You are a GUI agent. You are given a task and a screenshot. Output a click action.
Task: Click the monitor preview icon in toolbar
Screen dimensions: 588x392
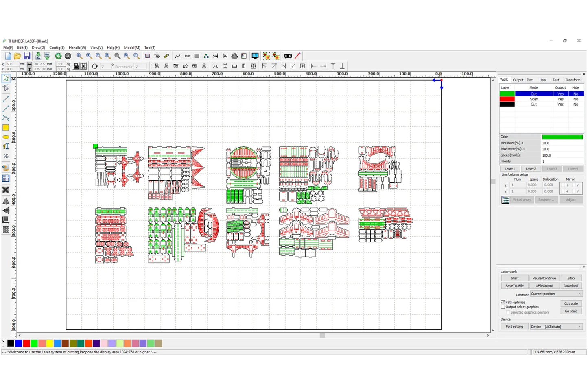pyautogui.click(x=255, y=56)
